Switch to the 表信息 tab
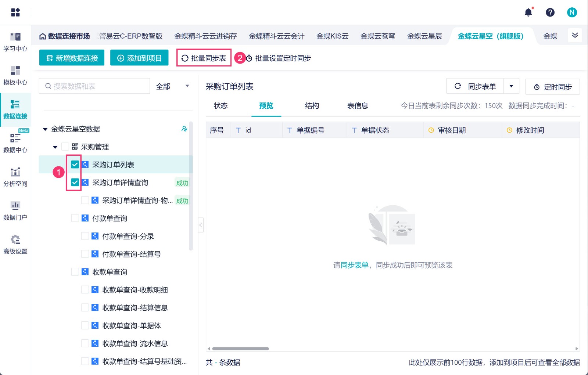Image resolution: width=588 pixels, height=375 pixels. pos(358,106)
